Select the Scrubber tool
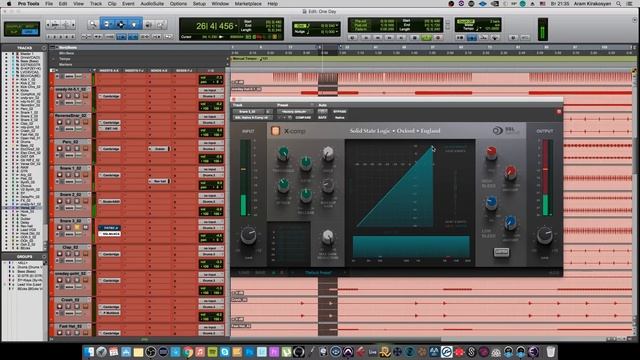This screenshot has height=360, width=640. pyautogui.click(x=148, y=24)
